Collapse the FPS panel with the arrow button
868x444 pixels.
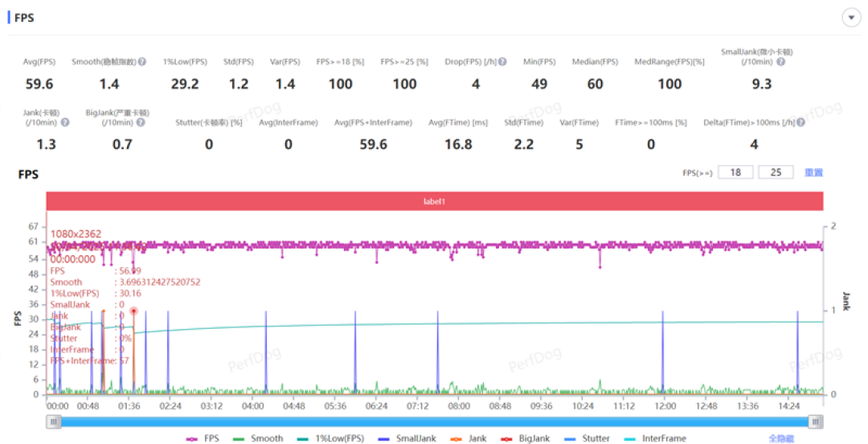(851, 18)
